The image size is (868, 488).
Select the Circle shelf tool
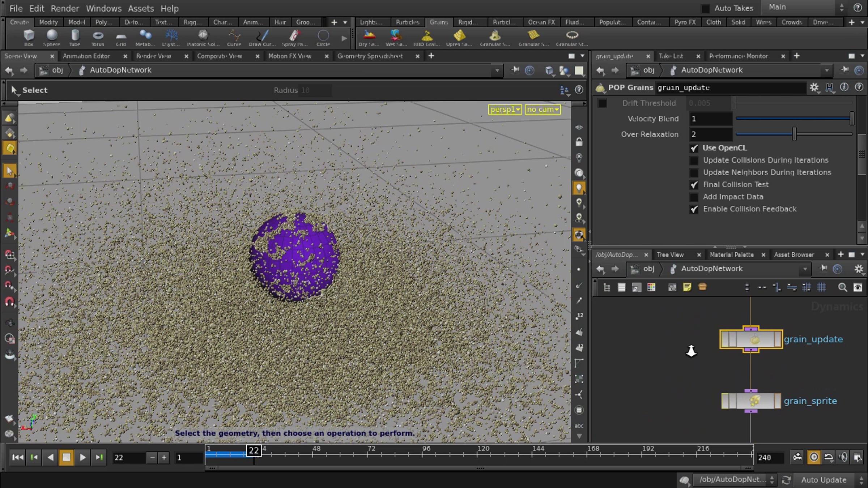pos(323,38)
